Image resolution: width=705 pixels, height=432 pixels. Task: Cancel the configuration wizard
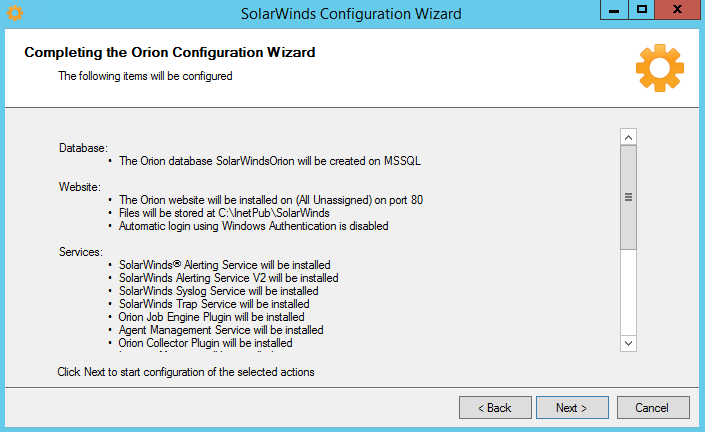coord(653,408)
